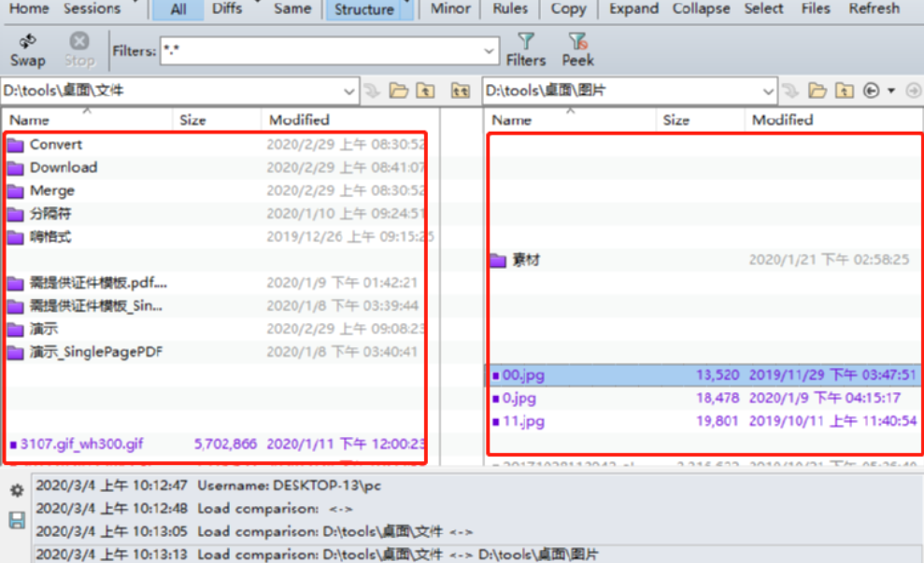Click the folder icon beside Convert
This screenshot has width=924, height=563.
(x=16, y=145)
